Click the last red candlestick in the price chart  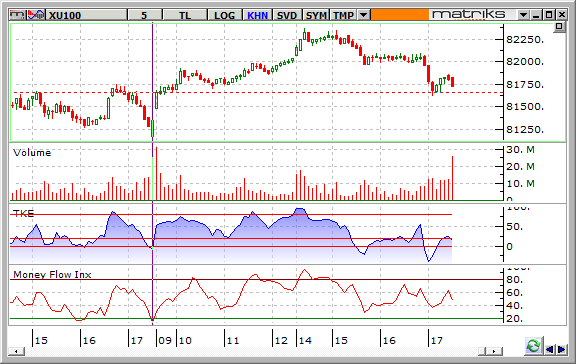click(453, 82)
